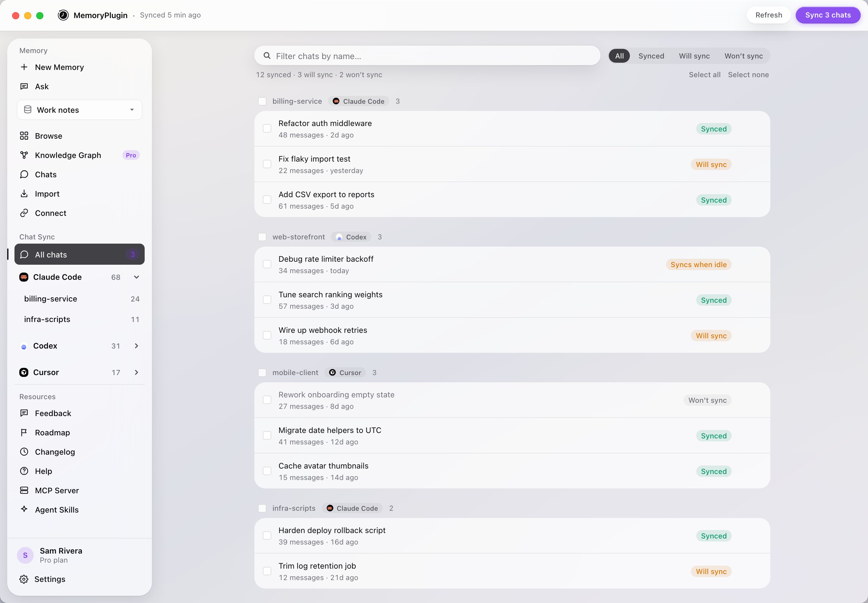
Task: Click the Select all link
Action: pyautogui.click(x=704, y=75)
